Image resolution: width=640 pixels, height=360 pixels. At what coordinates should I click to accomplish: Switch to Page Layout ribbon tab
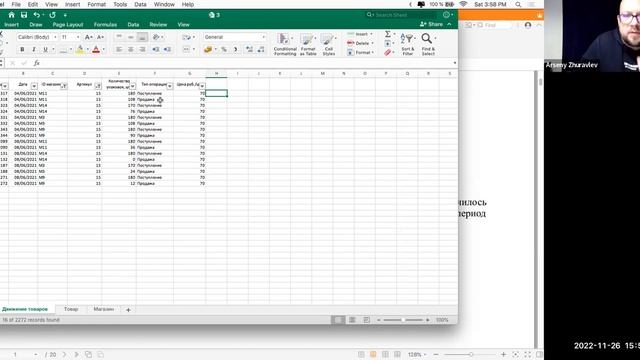click(68, 24)
